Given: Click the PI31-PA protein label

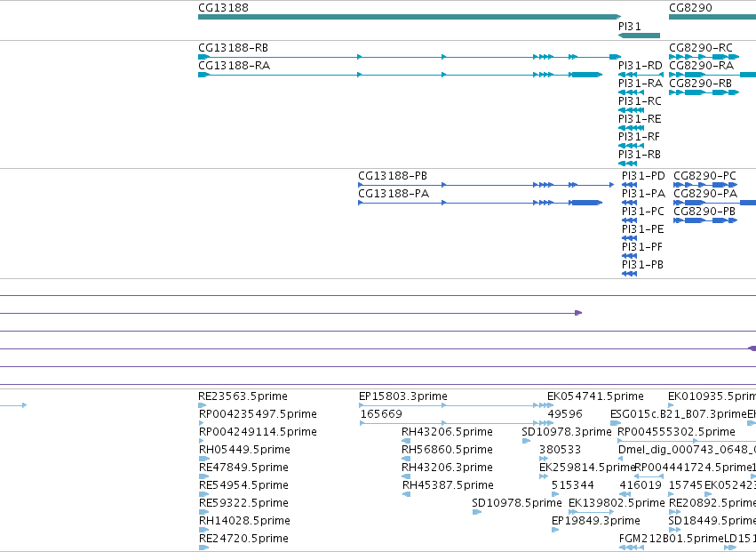Looking at the screenshot, I should [643, 194].
